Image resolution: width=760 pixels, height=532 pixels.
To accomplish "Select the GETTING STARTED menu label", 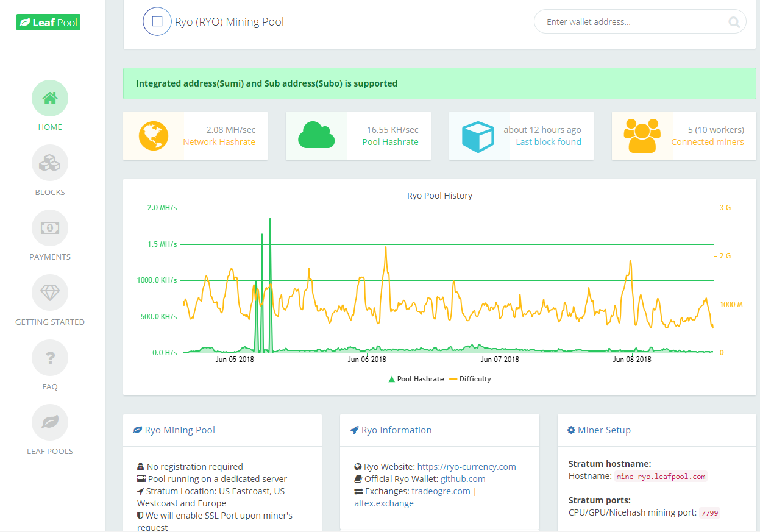I will (50, 322).
